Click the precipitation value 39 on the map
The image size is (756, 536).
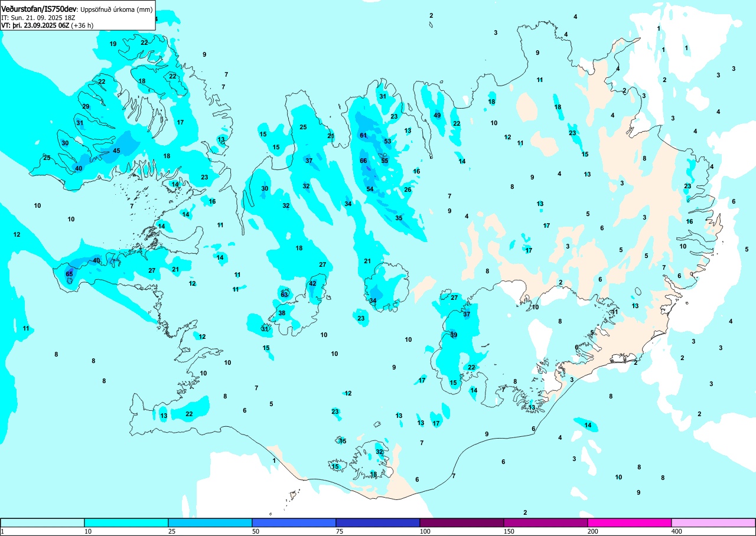[x=454, y=335]
